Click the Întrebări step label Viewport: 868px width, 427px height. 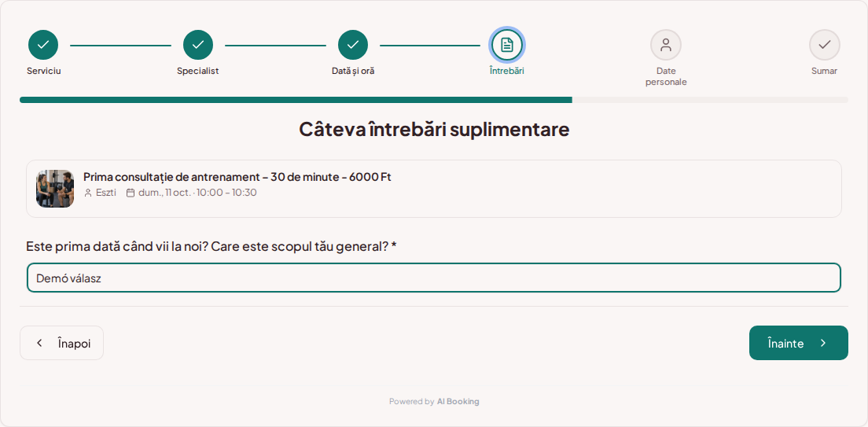tap(506, 71)
